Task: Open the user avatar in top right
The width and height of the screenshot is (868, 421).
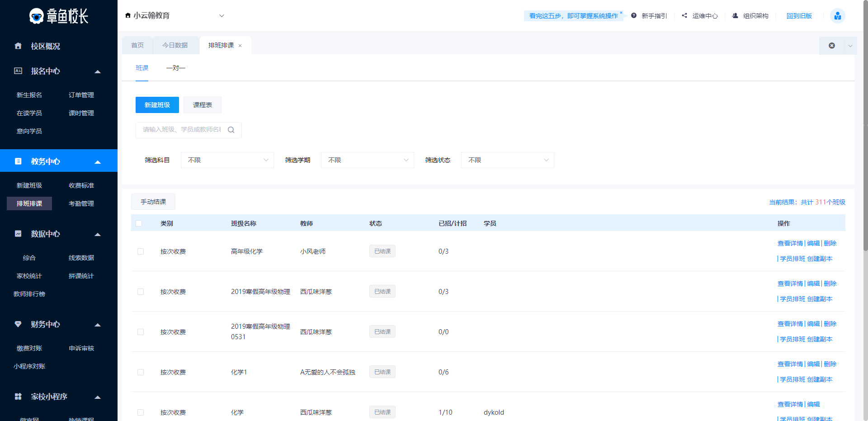Action: 838,16
